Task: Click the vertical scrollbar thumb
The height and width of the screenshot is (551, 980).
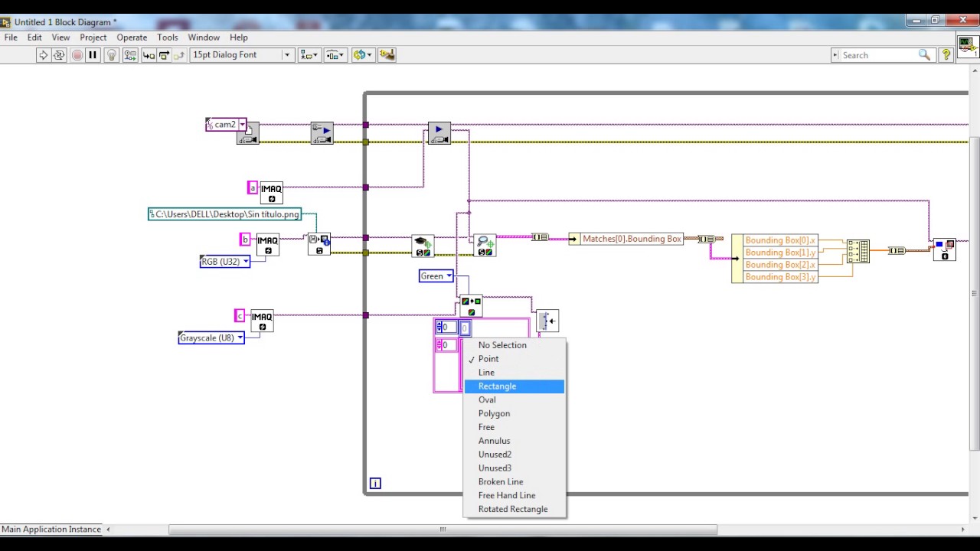Action: point(974,295)
